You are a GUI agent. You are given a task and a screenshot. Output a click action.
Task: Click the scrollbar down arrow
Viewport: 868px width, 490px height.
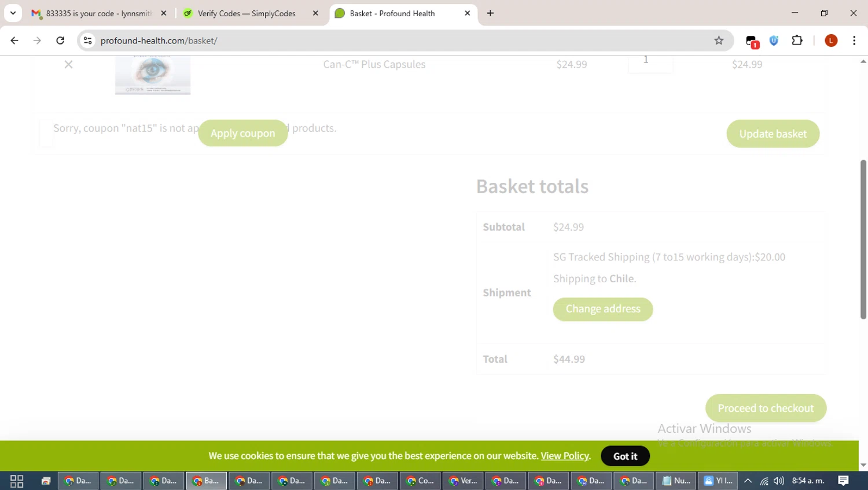click(x=863, y=465)
